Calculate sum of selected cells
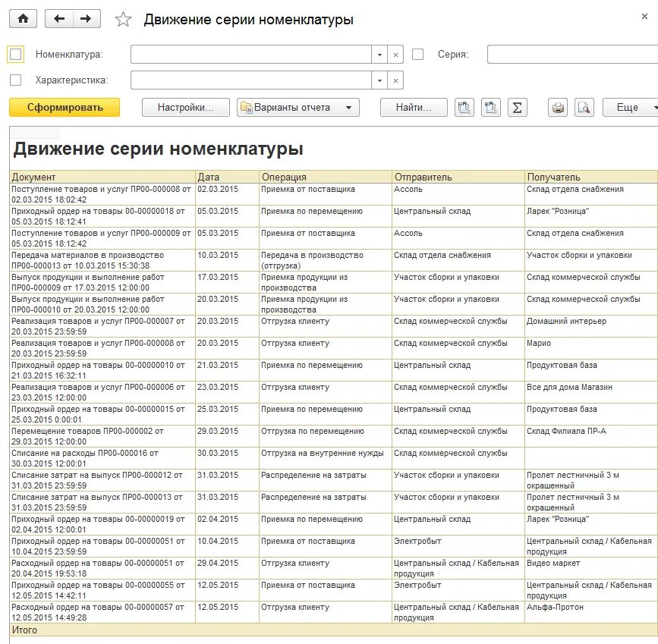The image size is (658, 644). (518, 108)
